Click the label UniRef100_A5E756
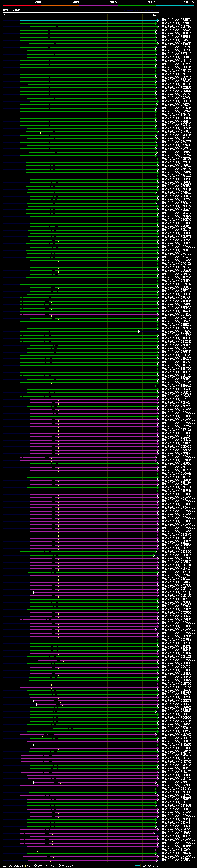 click(x=177, y=159)
